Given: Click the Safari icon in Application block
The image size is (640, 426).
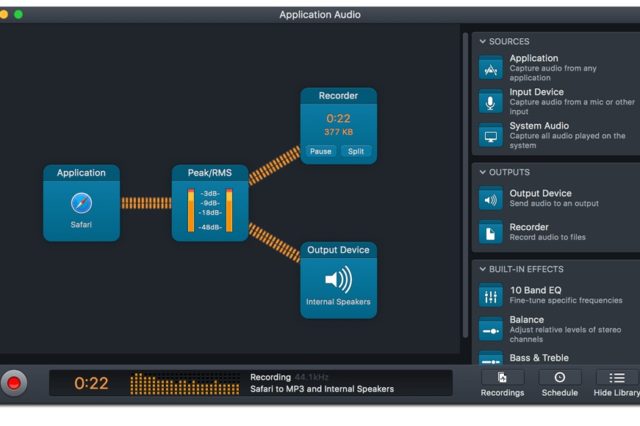Looking at the screenshot, I should pos(81,203).
